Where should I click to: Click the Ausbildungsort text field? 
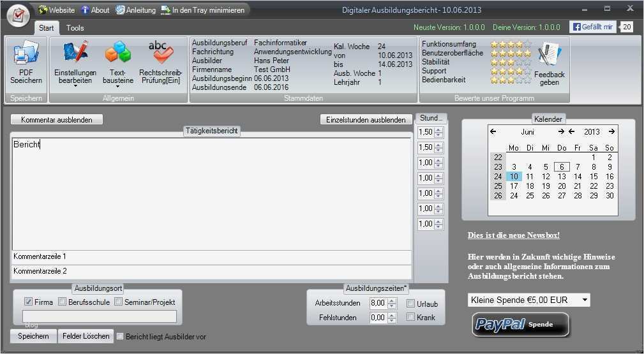tap(100, 316)
